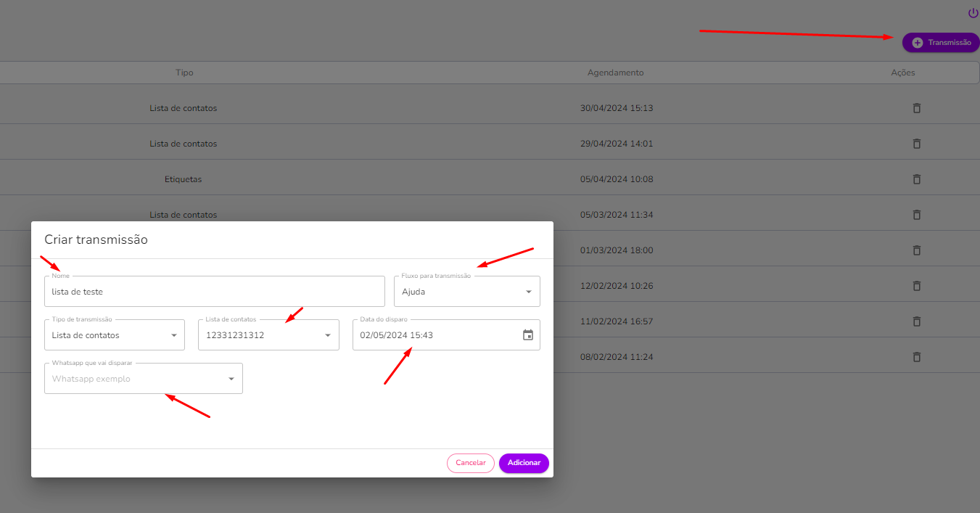Click the Tipo column header
The image size is (980, 513).
[184, 73]
